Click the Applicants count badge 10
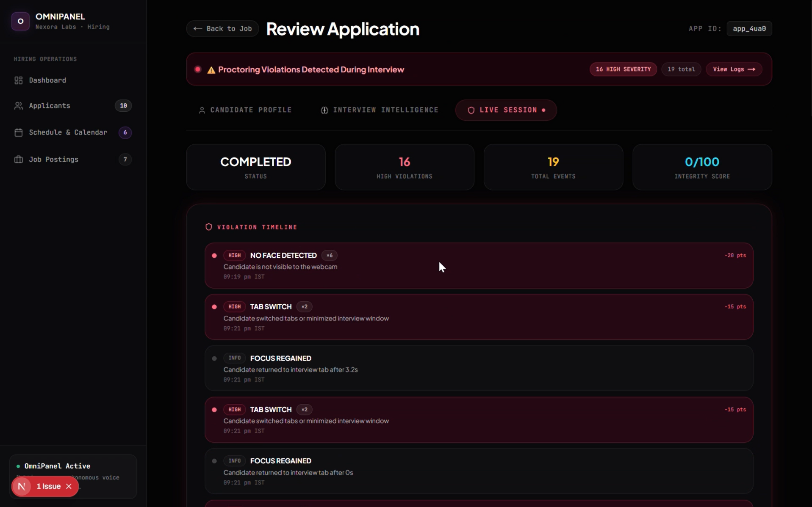 coord(123,106)
